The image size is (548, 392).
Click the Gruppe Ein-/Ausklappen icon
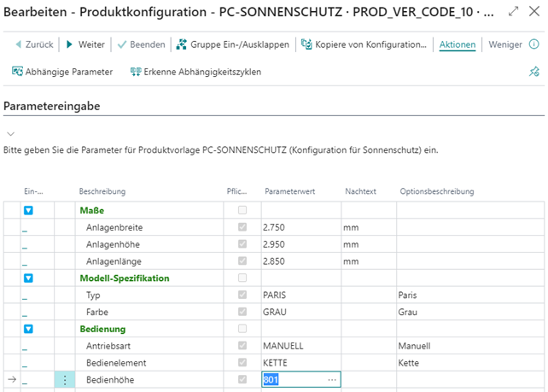click(x=181, y=44)
